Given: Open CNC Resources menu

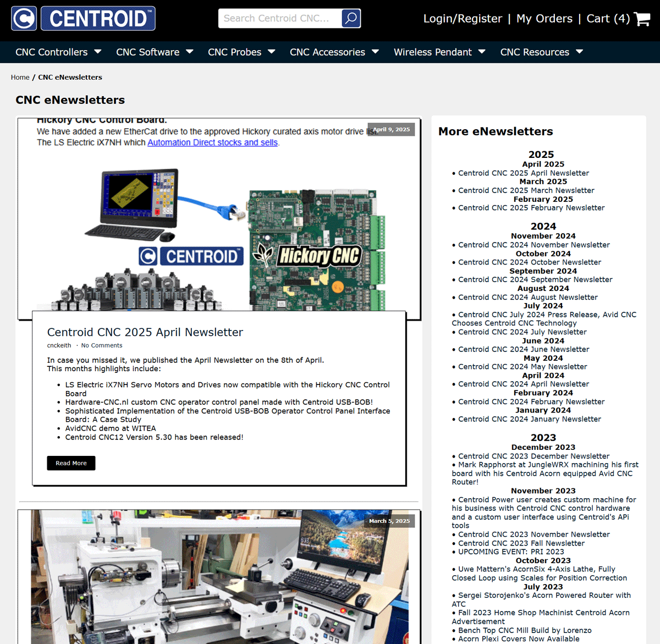Looking at the screenshot, I should [535, 52].
